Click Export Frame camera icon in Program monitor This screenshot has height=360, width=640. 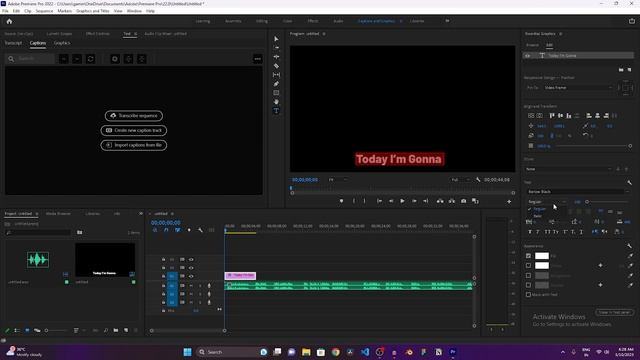464,201
